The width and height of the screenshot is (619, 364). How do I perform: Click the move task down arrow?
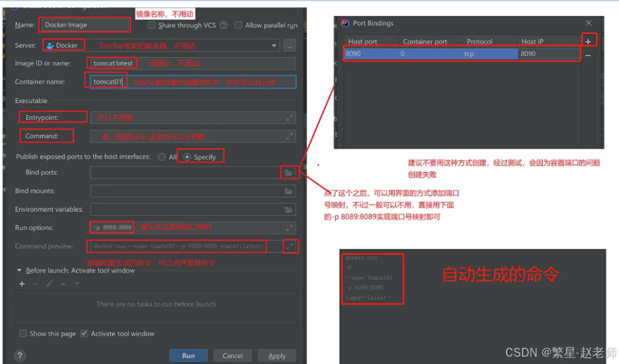[77, 284]
